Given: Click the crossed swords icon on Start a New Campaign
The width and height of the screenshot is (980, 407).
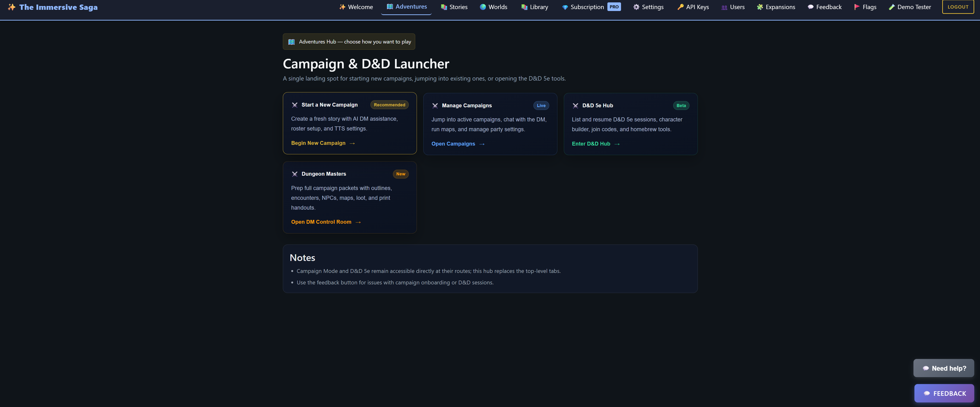Looking at the screenshot, I should (x=294, y=105).
